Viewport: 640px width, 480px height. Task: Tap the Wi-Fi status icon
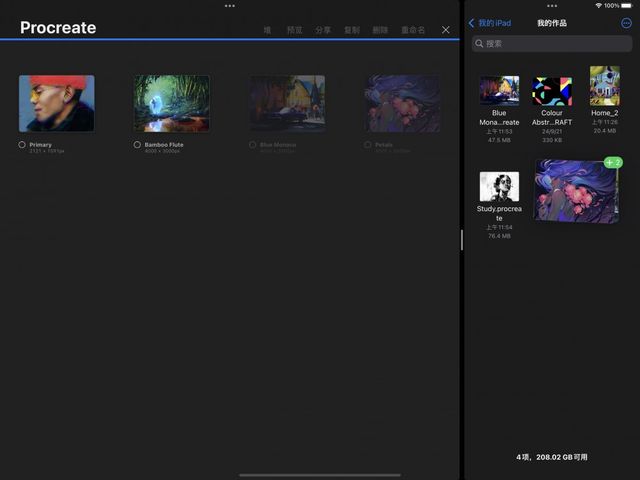coord(598,6)
